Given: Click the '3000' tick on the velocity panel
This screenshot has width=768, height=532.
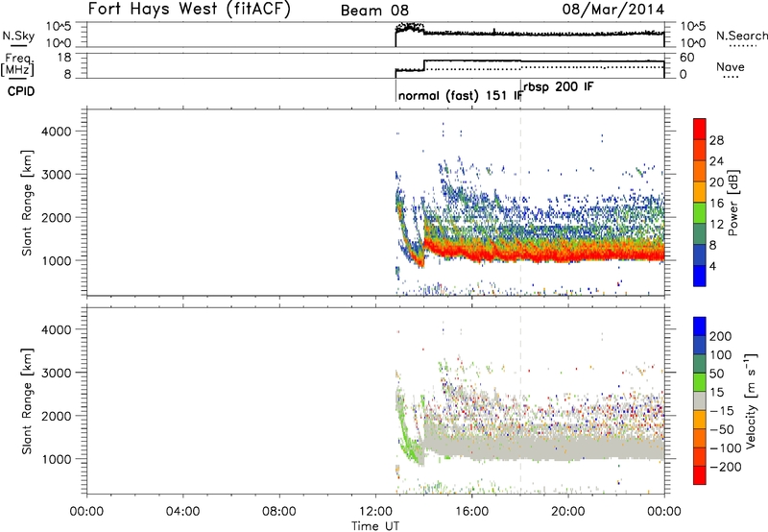Looking at the screenshot, I should coord(56,373).
